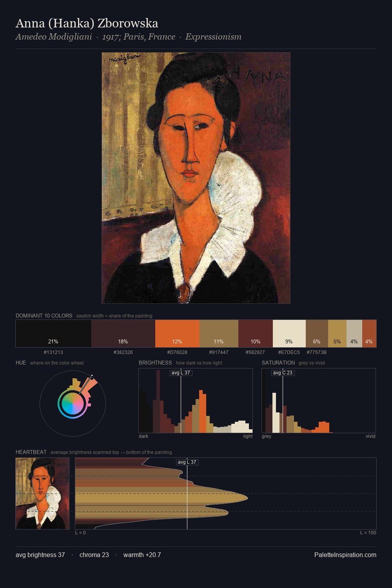The image size is (392, 588).
Task: Click the artist name Amedeo Modigliani
Action: (54, 36)
